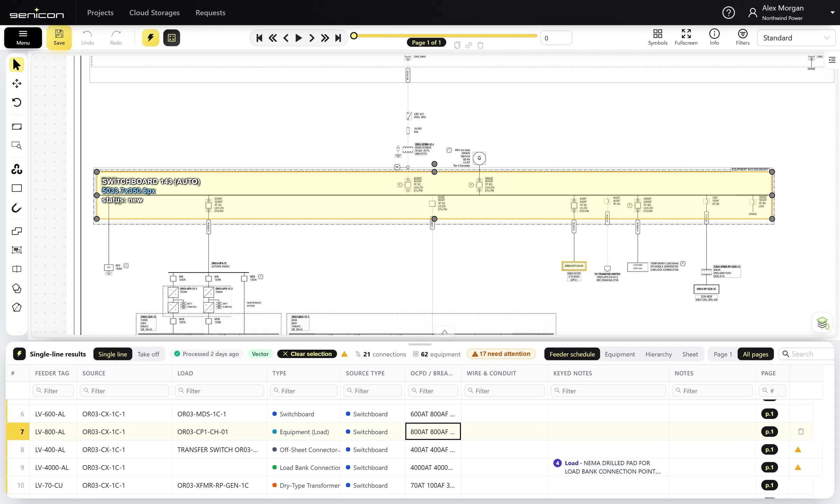This screenshot has width=840, height=504.
Task: Activate the yellow lightning bolt tool
Action: (150, 37)
